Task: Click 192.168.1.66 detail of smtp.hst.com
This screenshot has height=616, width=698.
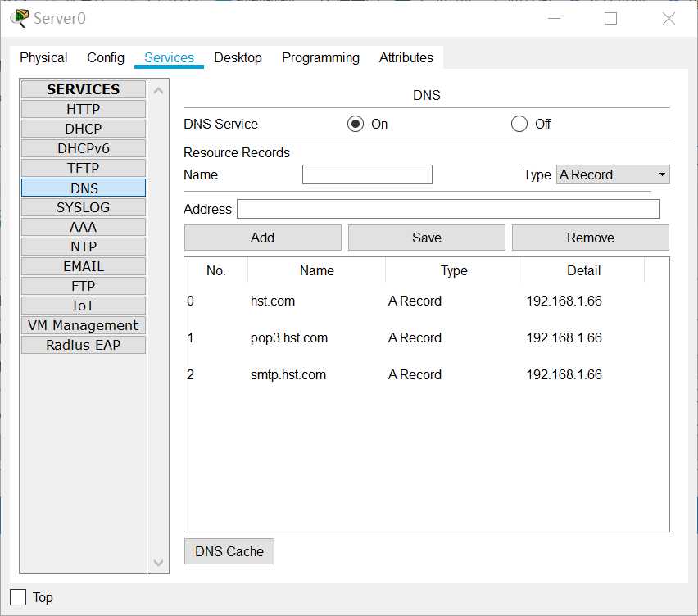Action: tap(583, 375)
